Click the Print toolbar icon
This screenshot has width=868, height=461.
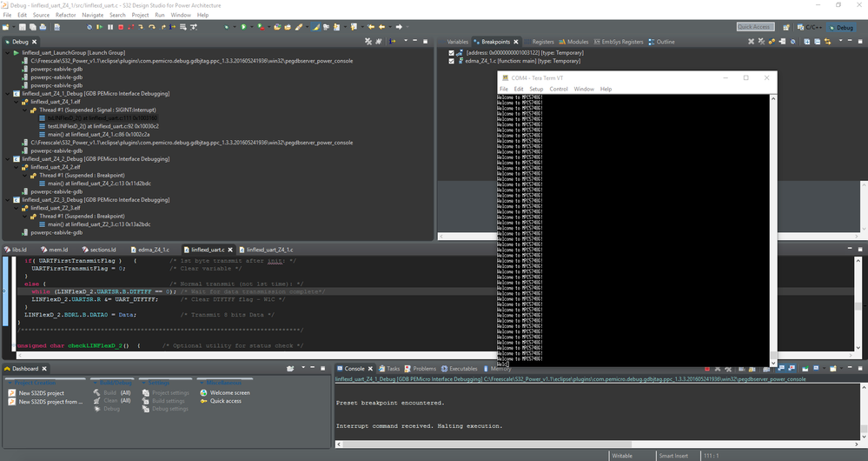(43, 27)
